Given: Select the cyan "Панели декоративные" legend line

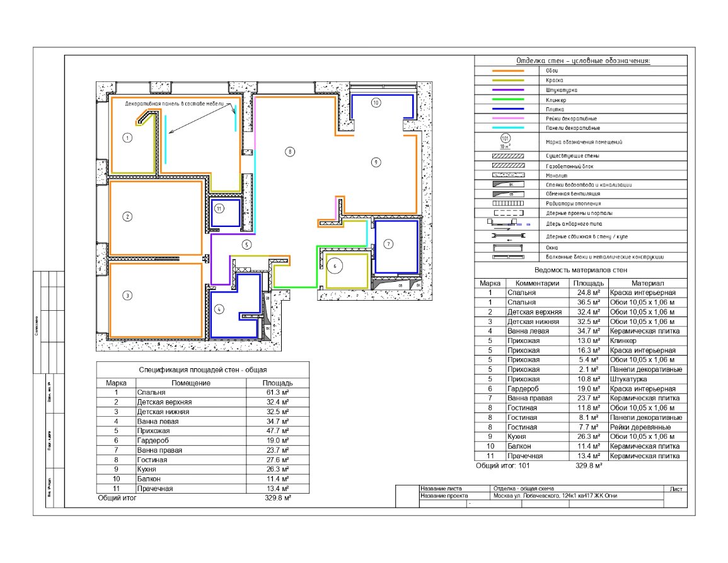Looking at the screenshot, I should pos(507,128).
